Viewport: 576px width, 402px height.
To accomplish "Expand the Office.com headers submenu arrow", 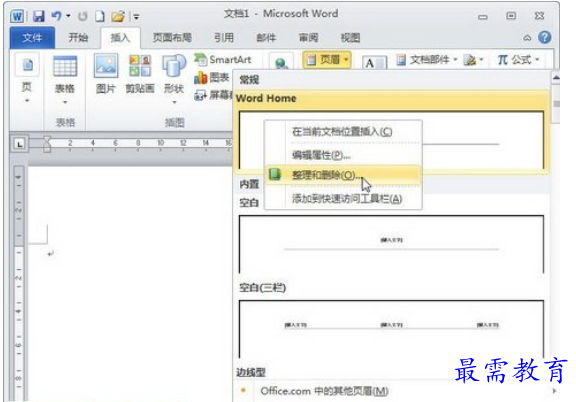I will pos(554,391).
